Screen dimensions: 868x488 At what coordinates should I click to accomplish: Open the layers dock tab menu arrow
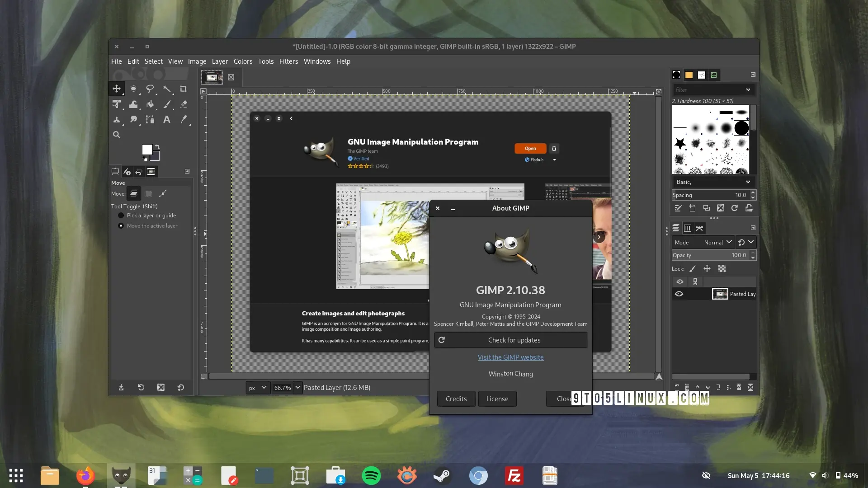tap(753, 228)
